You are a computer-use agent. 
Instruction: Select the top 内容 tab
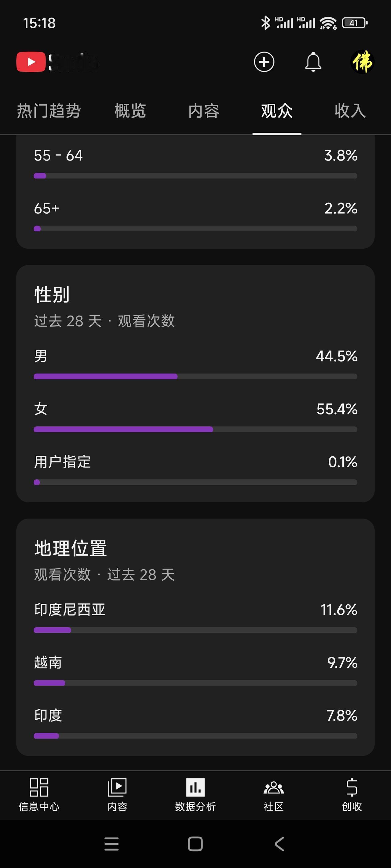point(204,111)
